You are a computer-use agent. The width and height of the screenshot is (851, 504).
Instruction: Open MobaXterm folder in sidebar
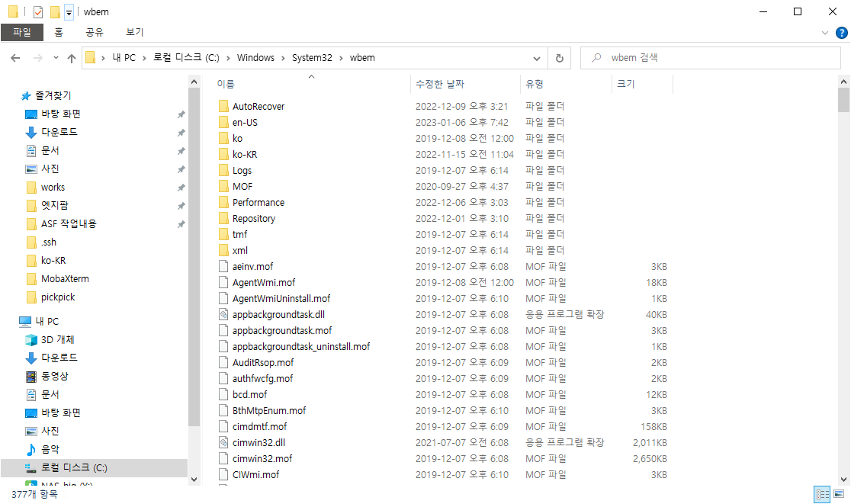(65, 279)
